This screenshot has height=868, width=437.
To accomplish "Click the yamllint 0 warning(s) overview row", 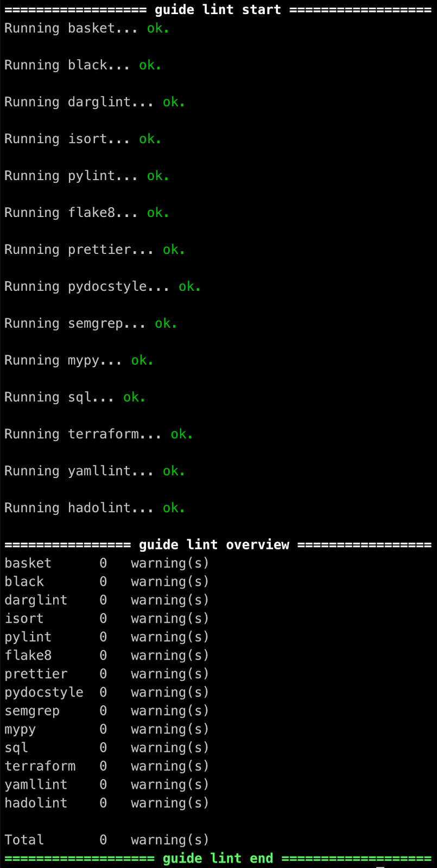I will click(x=106, y=784).
